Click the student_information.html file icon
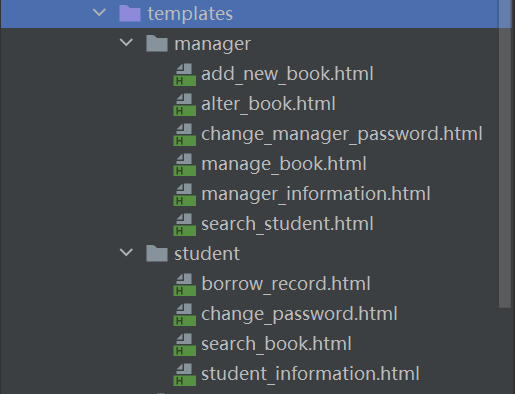 point(184,375)
